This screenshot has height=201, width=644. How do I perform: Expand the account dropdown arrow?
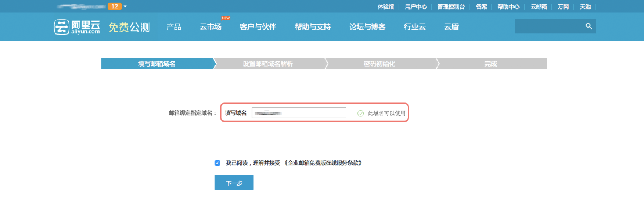(x=125, y=6)
